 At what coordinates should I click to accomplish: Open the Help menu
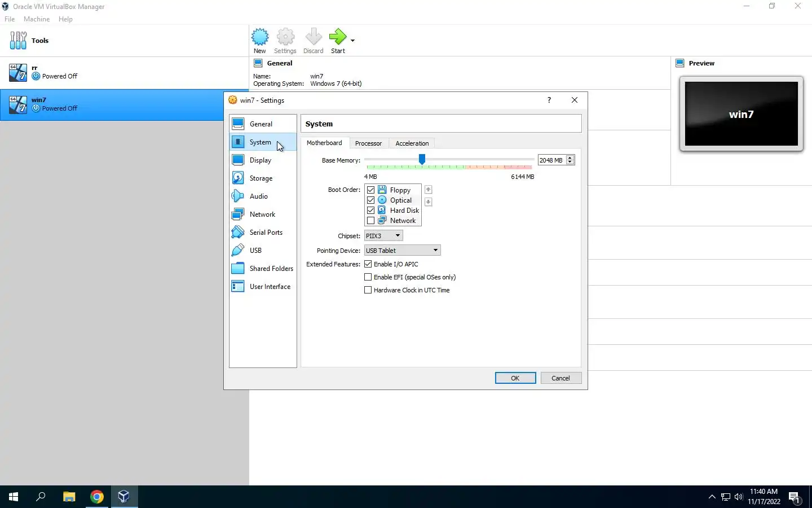pyautogui.click(x=65, y=19)
